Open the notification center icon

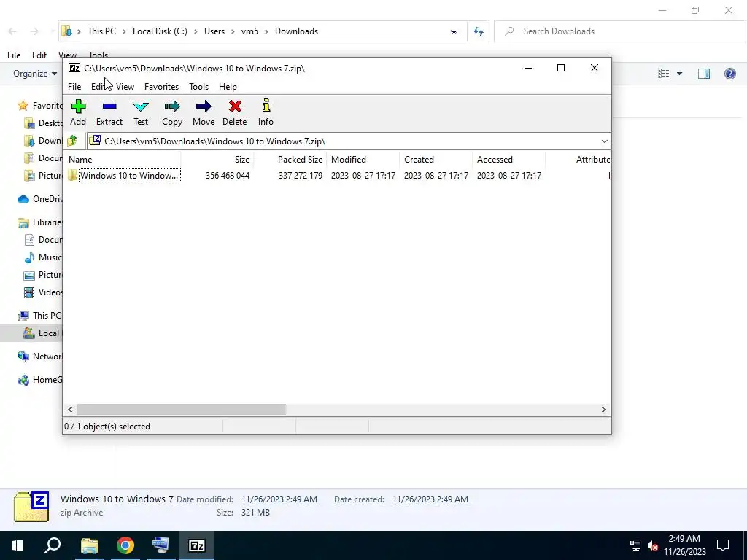click(x=723, y=545)
